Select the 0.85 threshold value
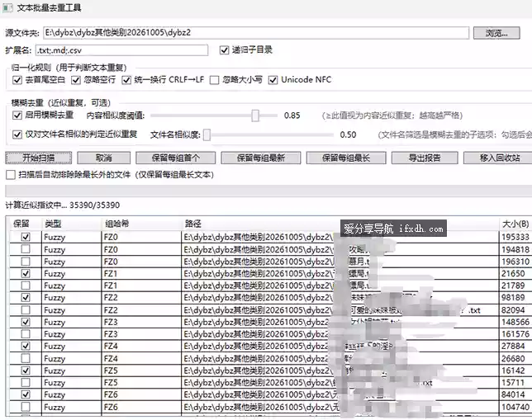Viewport: 532px width, 420px height. pyautogui.click(x=292, y=116)
